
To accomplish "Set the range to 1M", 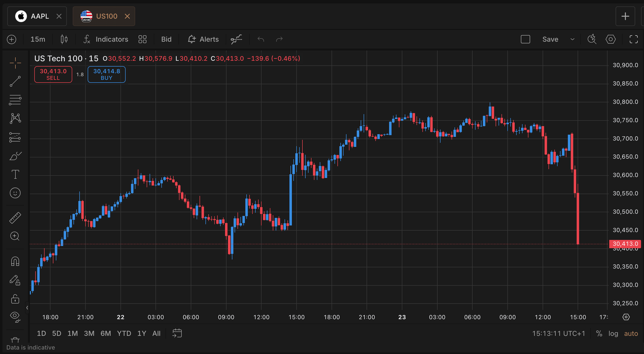I will click(x=72, y=333).
